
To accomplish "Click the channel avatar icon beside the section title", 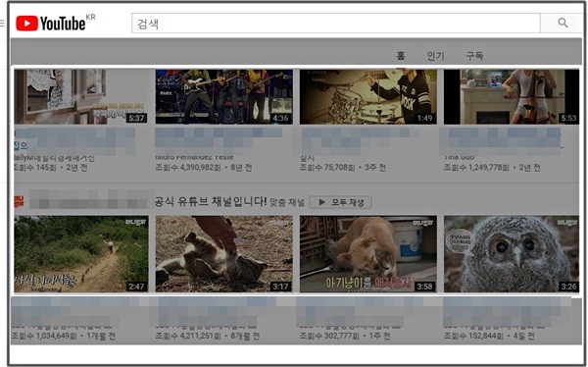I will tap(19, 201).
